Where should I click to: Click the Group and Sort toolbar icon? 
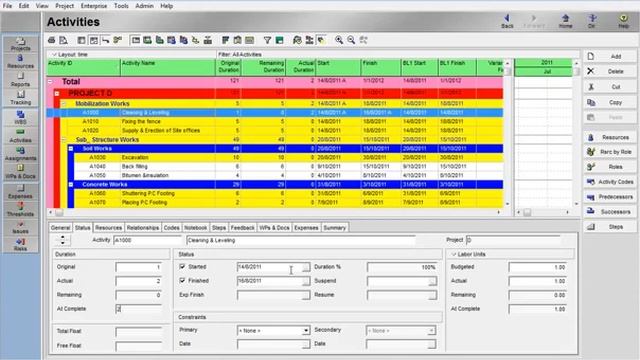pos(280,40)
